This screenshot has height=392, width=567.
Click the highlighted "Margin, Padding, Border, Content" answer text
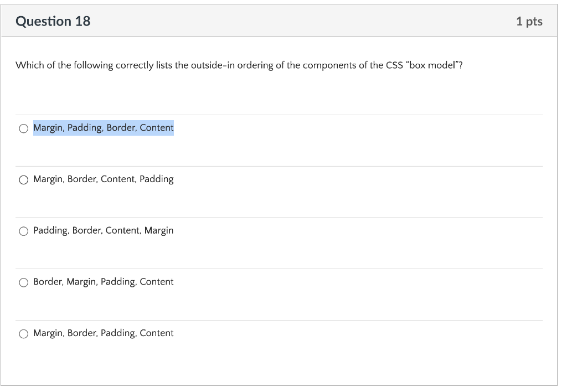(x=104, y=128)
